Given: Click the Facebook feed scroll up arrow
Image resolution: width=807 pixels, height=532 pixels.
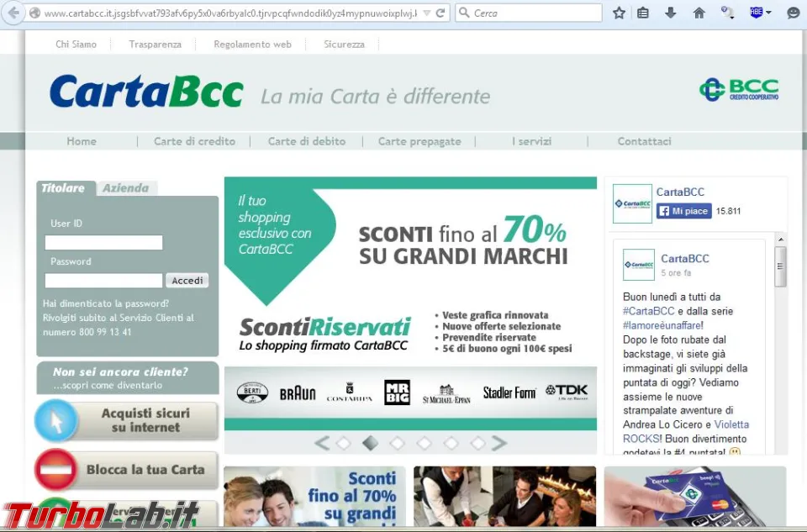Looking at the screenshot, I should click(781, 240).
